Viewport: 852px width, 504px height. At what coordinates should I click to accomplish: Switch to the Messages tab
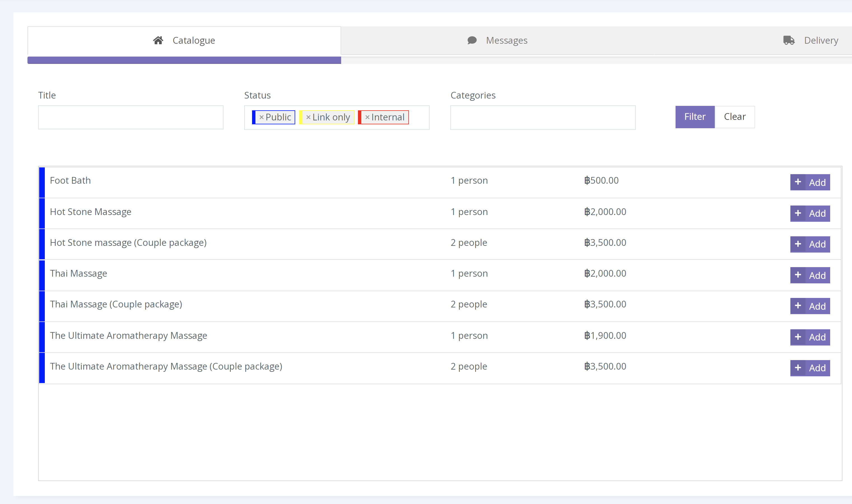(x=497, y=41)
